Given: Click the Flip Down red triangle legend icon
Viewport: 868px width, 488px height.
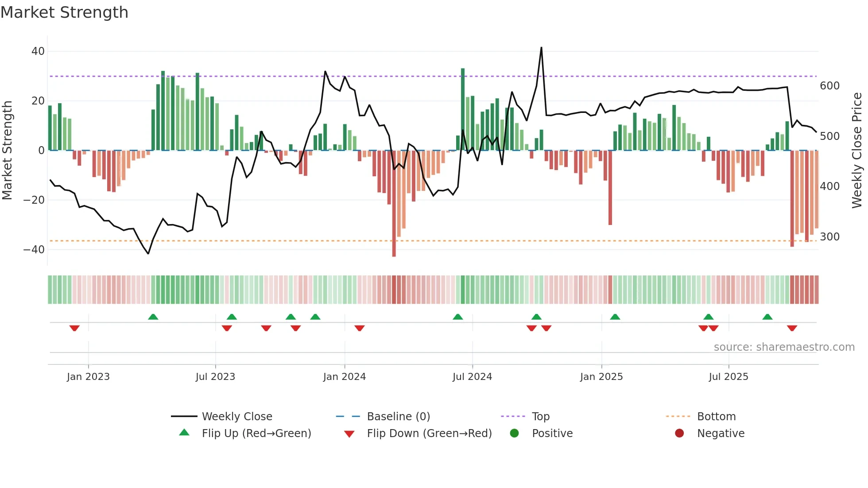Looking at the screenshot, I should pos(349,434).
